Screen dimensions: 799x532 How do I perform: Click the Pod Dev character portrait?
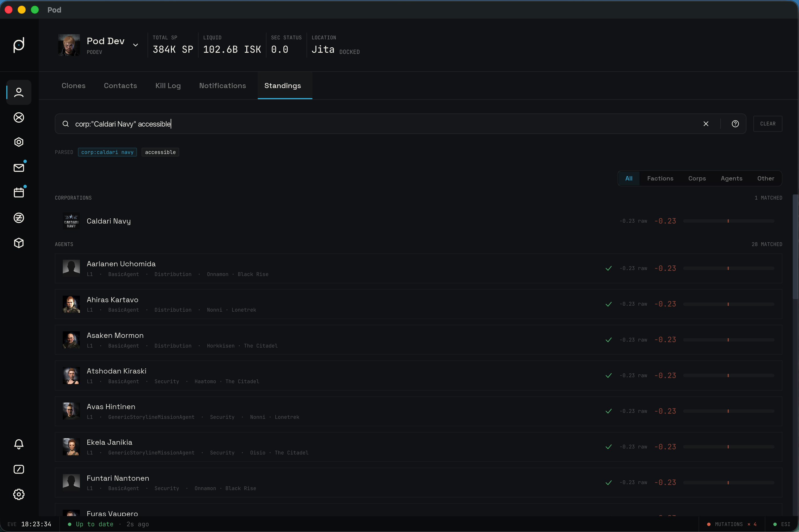(69, 45)
